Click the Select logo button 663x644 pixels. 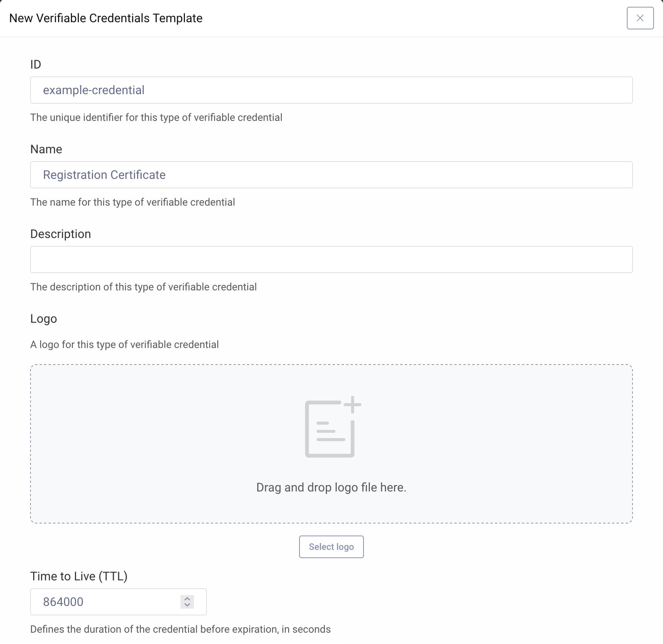pyautogui.click(x=331, y=547)
